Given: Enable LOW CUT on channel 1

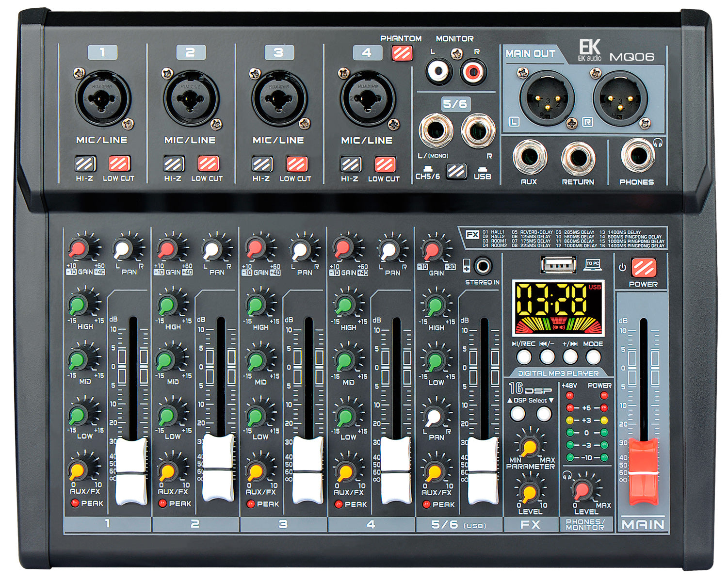Looking at the screenshot, I should (x=119, y=163).
